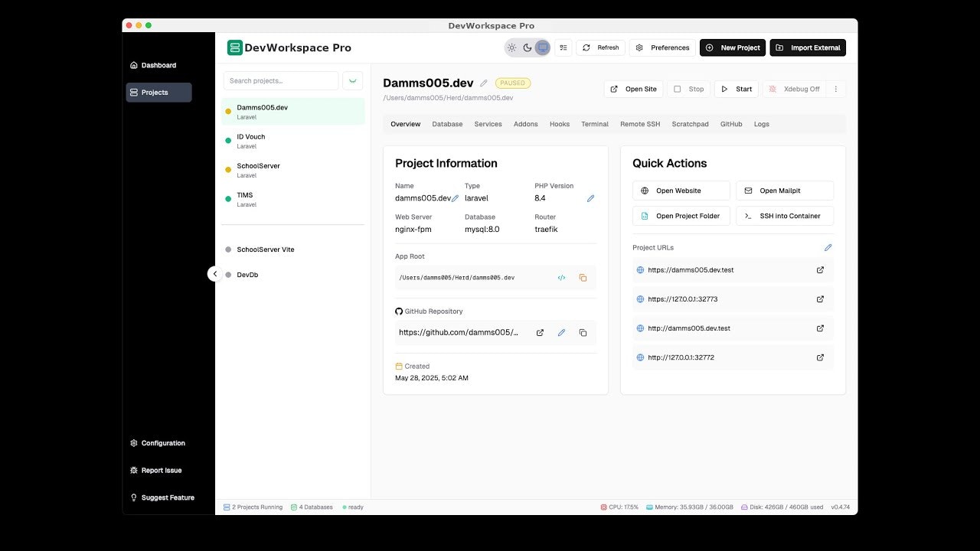
Task: Copy the App Root path with the copy icon
Action: (x=583, y=278)
